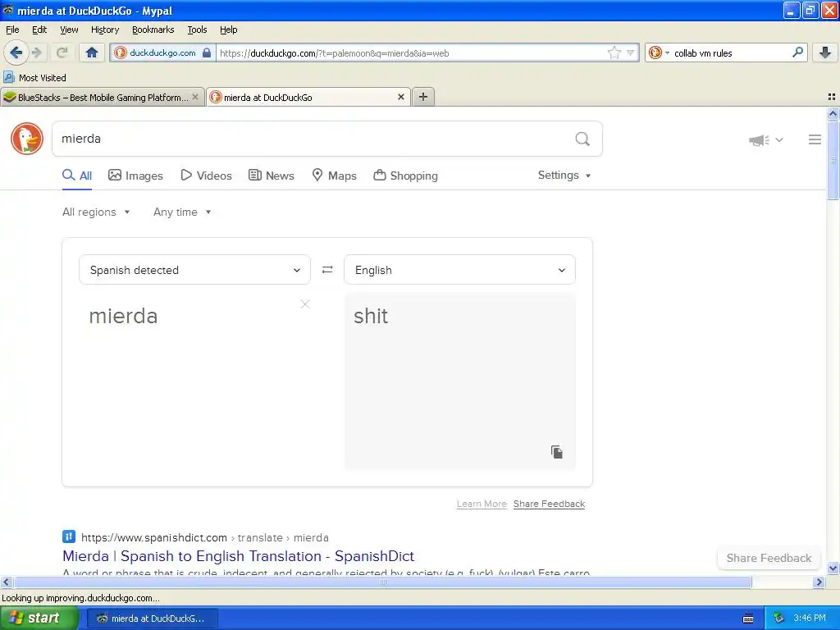The image size is (840, 630).
Task: Click the vertical scrollbar up arrow
Action: coord(833,113)
